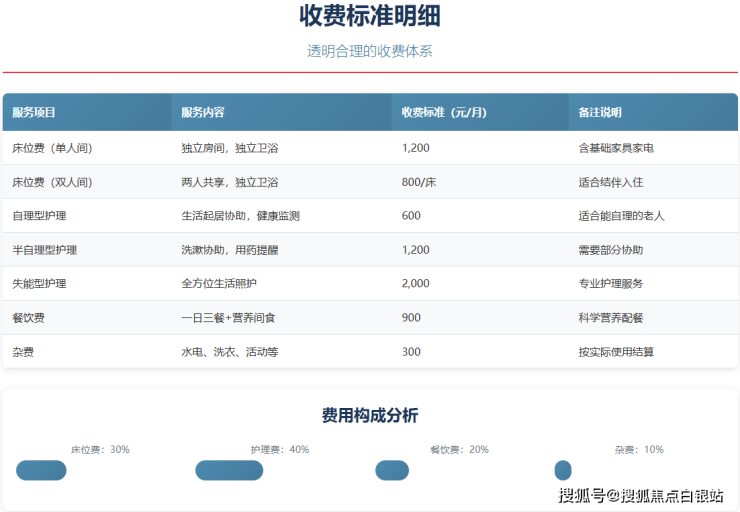Click the 服务内容 column header
740x512 pixels.
pos(203,112)
